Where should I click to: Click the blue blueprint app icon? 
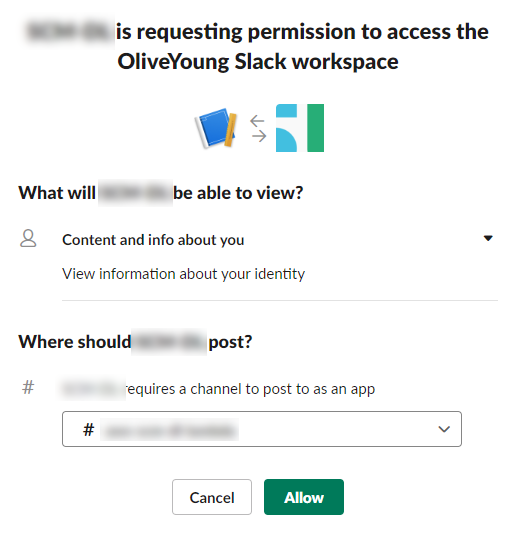(x=216, y=128)
